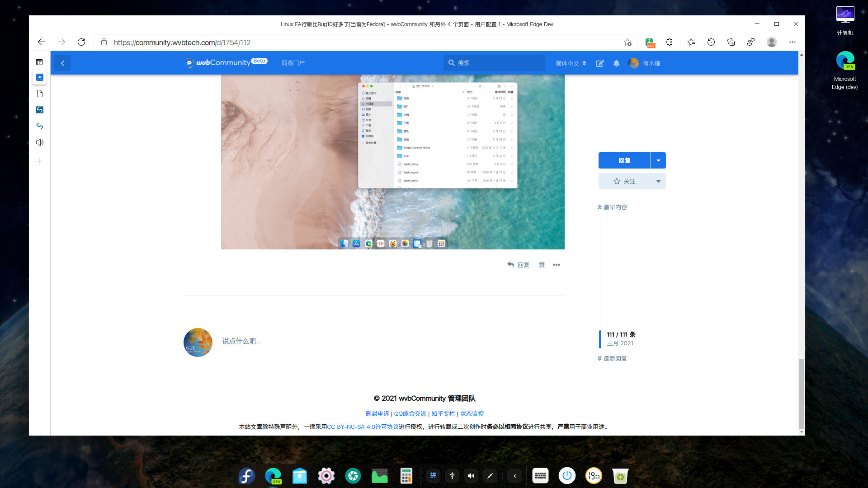
Task: Open the 简易门户 navigation item
Action: point(293,63)
